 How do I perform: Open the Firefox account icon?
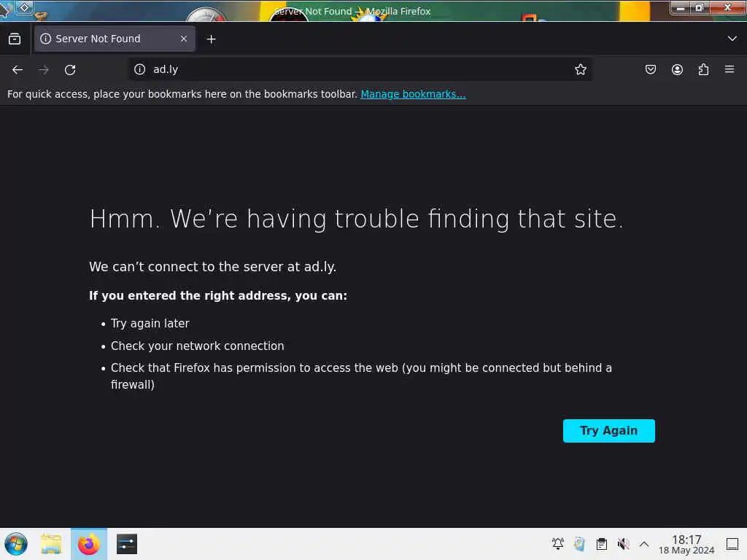click(677, 69)
